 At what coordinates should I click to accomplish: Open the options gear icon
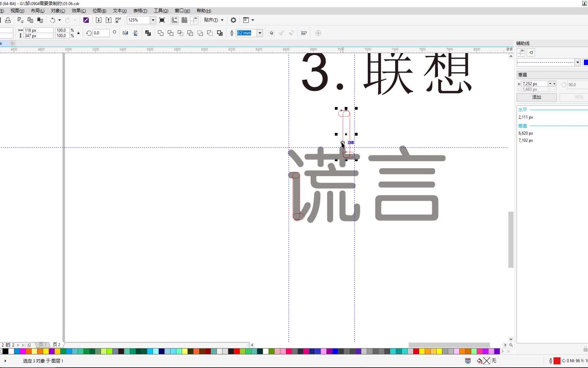pyautogui.click(x=233, y=20)
